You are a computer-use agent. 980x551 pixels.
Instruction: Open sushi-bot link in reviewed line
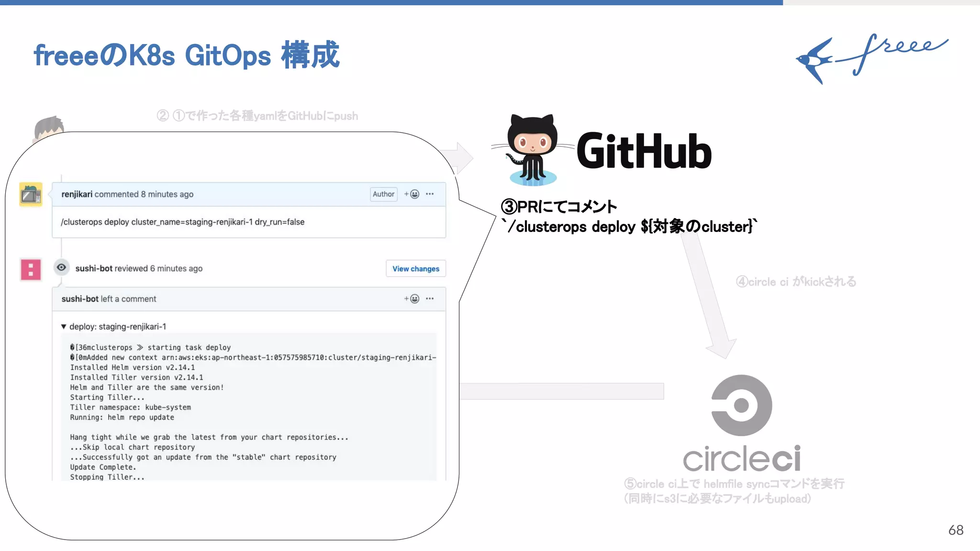pos(94,268)
